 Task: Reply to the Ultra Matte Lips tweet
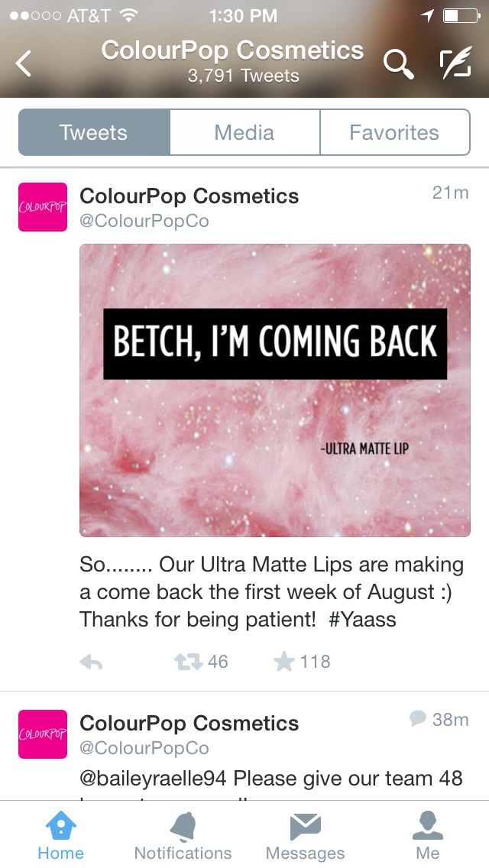(91, 662)
